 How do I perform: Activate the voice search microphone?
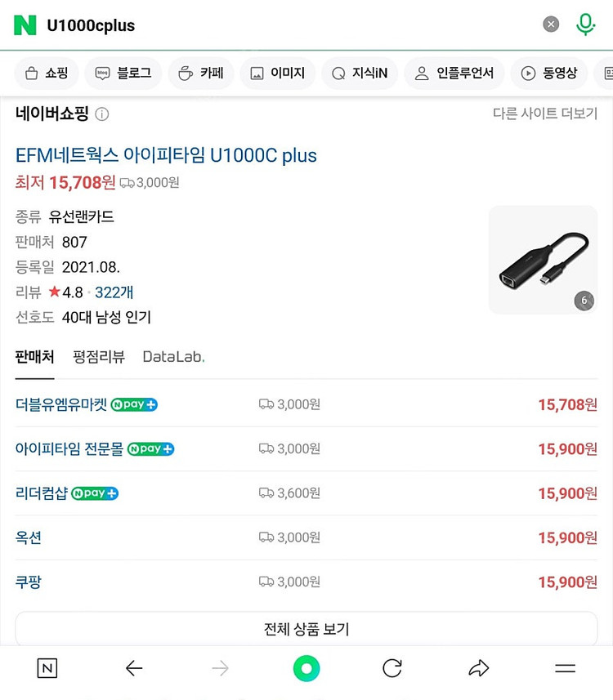[x=585, y=25]
